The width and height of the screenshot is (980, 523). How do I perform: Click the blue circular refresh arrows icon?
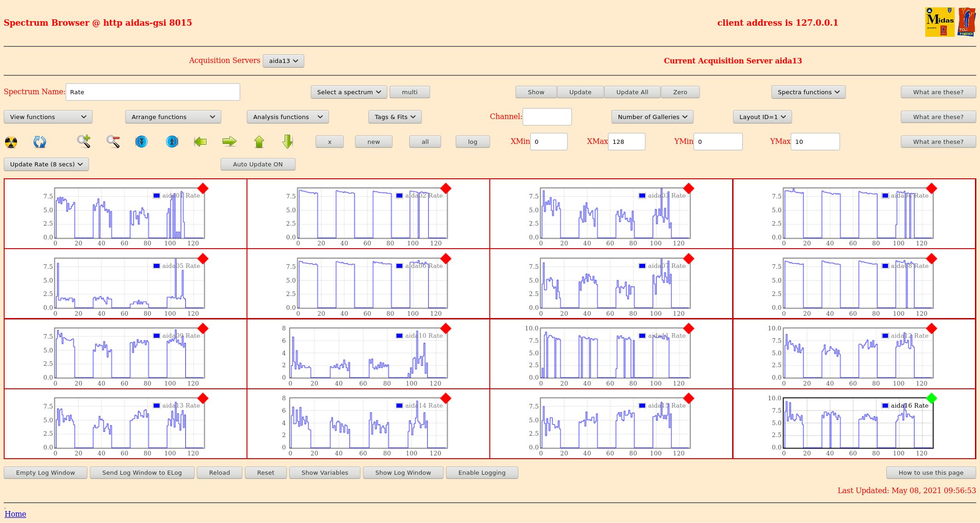(40, 142)
